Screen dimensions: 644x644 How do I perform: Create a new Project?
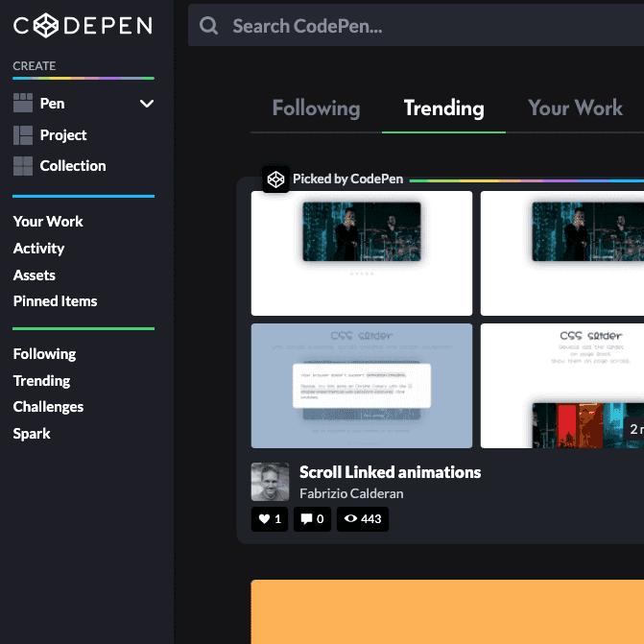pos(63,135)
